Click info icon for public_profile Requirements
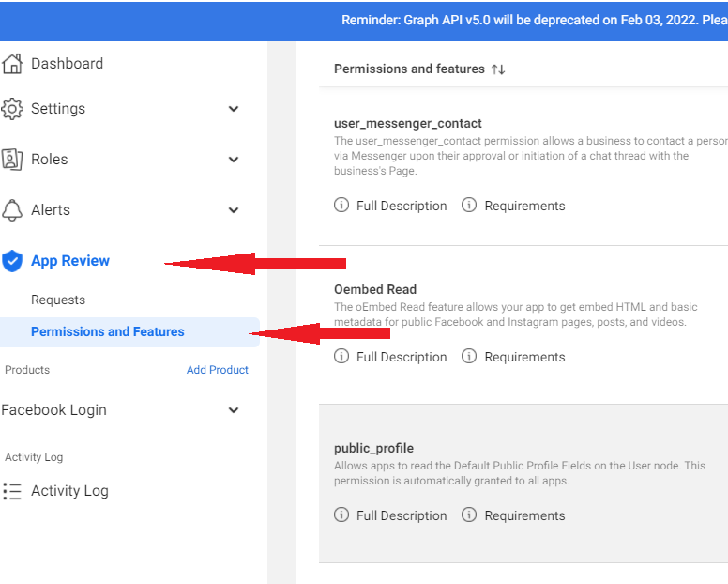 coord(469,515)
